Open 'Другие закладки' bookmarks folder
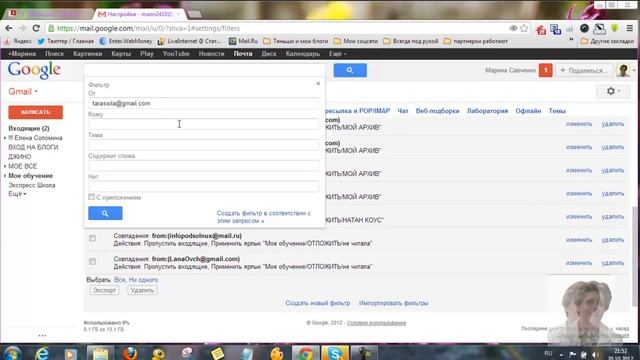 point(607,41)
